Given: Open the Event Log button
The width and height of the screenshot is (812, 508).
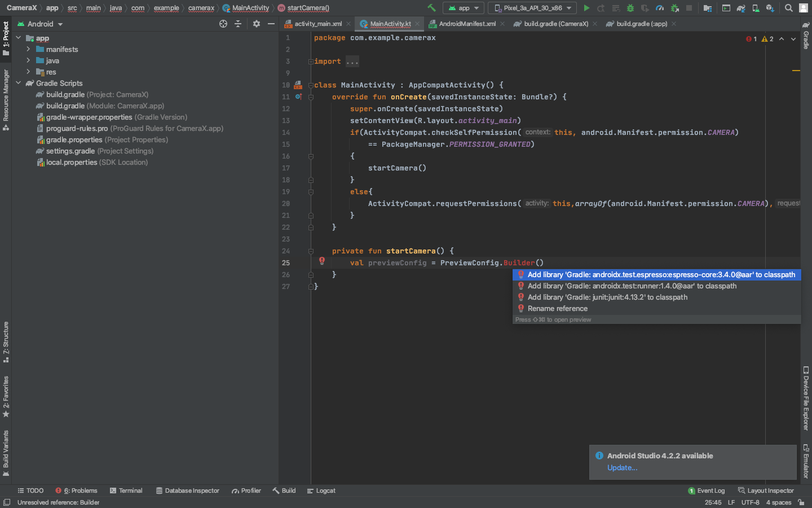Looking at the screenshot, I should [x=706, y=491].
